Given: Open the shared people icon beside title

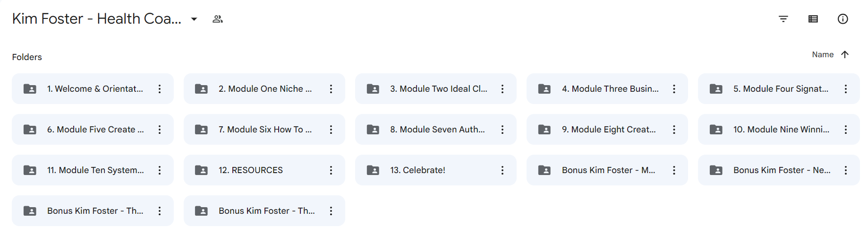Looking at the screenshot, I should (x=217, y=19).
